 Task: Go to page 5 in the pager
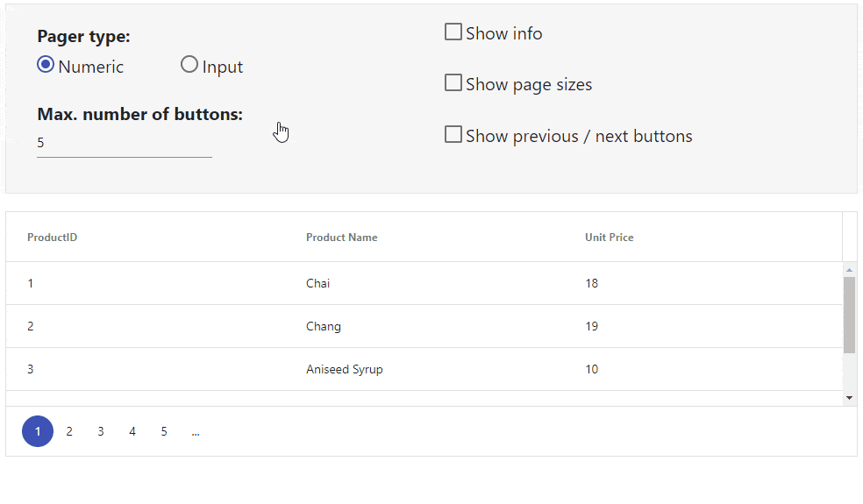pyautogui.click(x=164, y=431)
